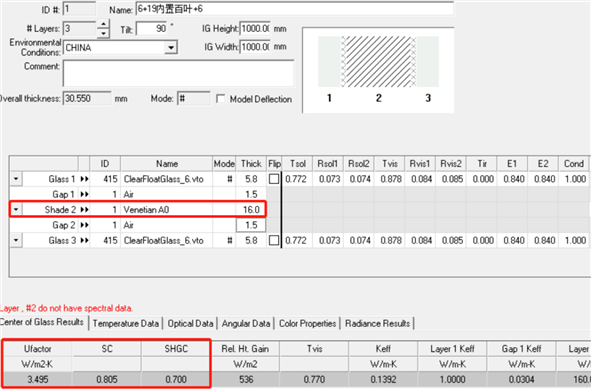Click the Ufactor result value 3.495
Viewport: 591px width, 389px height.
38,379
